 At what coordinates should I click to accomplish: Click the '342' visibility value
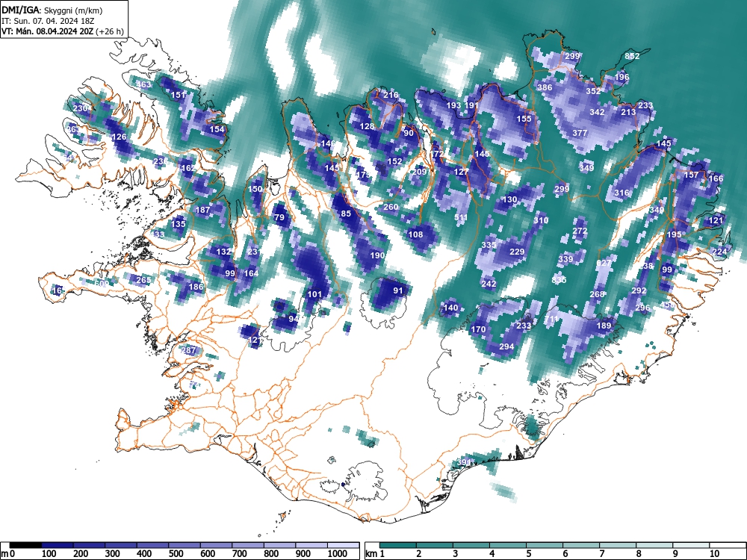click(x=597, y=113)
